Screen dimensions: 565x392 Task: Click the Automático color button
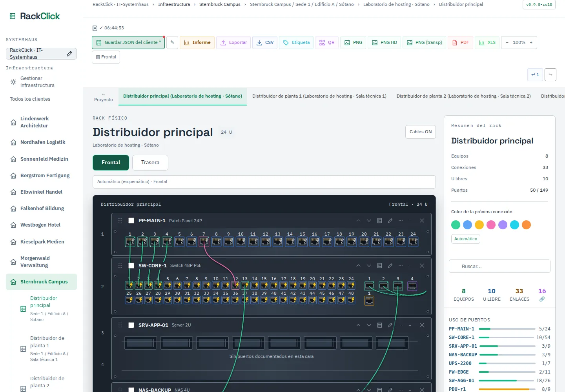[x=466, y=239]
